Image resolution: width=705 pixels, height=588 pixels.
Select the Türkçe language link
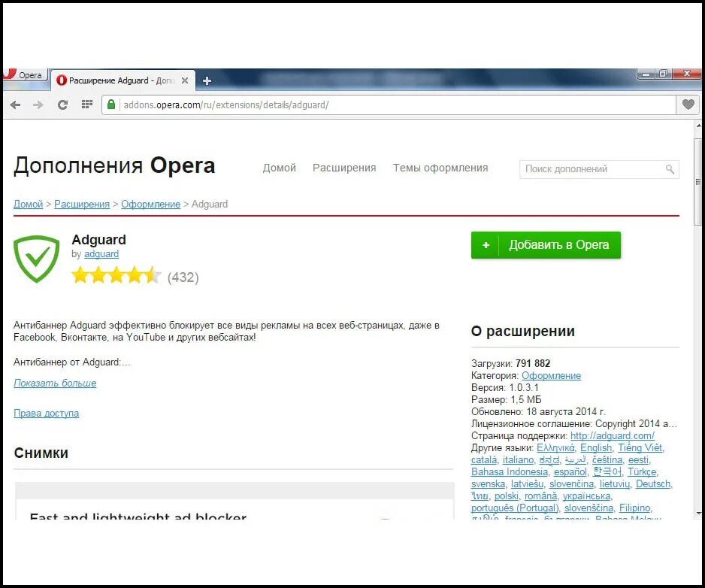pos(642,472)
